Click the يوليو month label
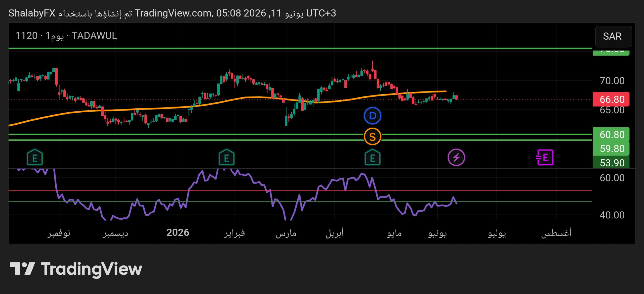 [x=497, y=233]
